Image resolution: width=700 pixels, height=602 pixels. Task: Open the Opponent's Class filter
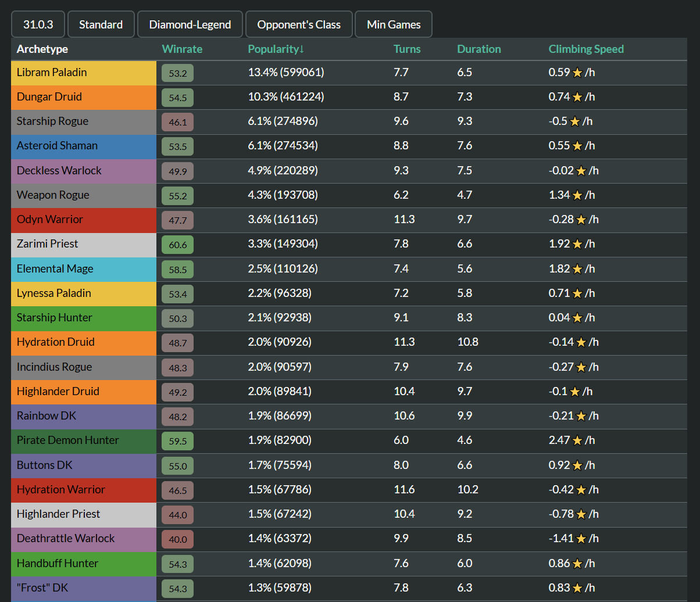299,24
